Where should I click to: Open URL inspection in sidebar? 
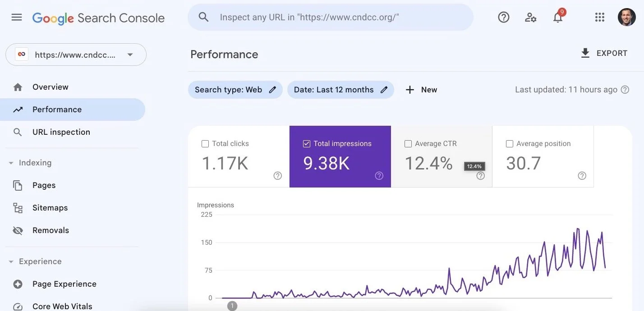(x=73, y=132)
